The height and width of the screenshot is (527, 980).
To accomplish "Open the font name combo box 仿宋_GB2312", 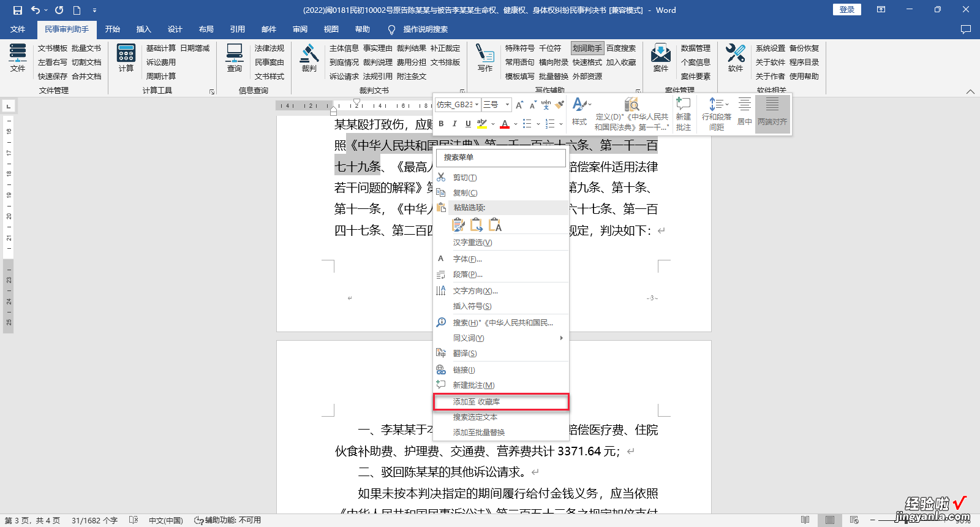I will (458, 105).
